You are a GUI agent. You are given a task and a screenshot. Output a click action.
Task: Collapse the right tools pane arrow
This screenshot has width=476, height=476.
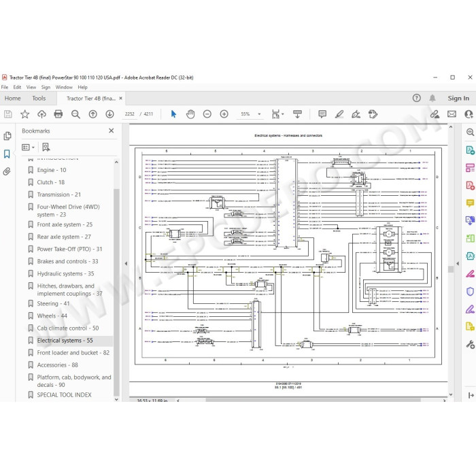tap(458, 264)
